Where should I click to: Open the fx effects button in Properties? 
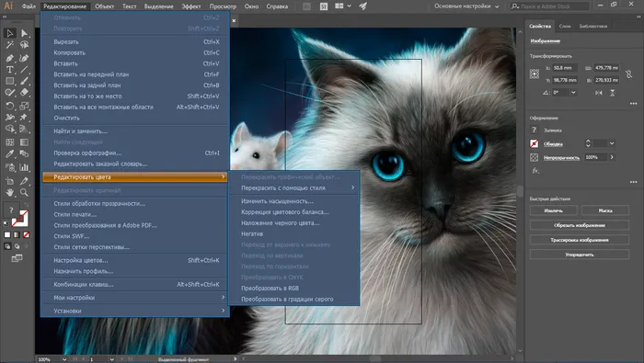(x=535, y=171)
